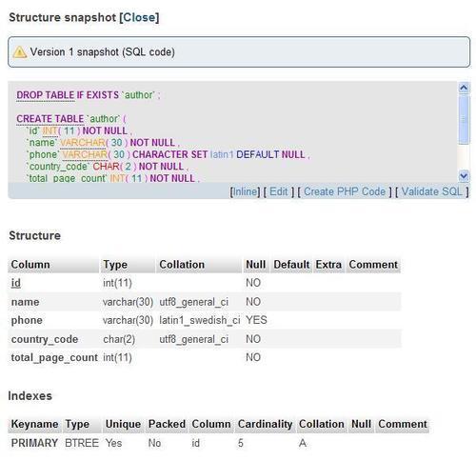Click the CHAR keyword in the country_code line

[x=106, y=167]
